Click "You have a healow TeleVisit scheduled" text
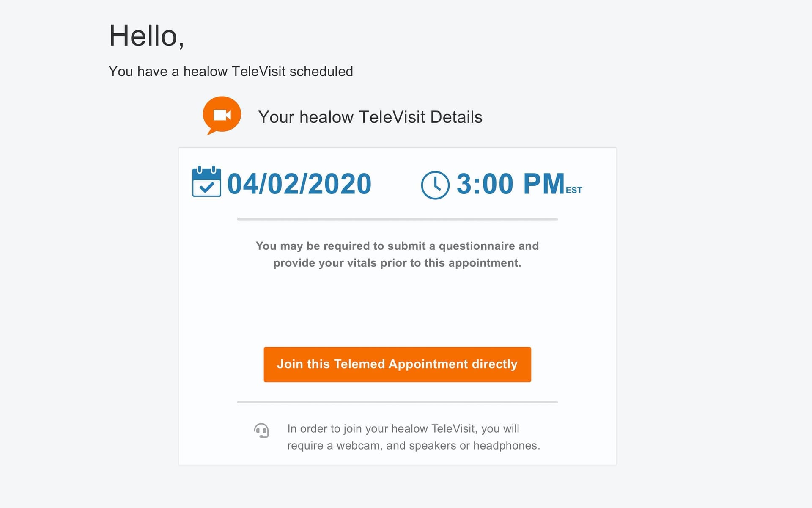 pos(230,71)
